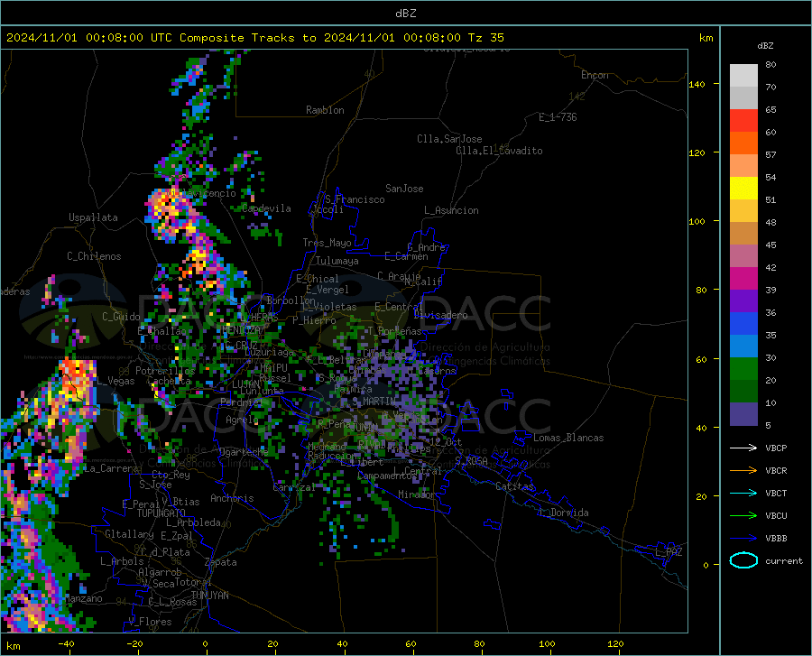Click the 'S_MARTIN' label on map
Viewport: 812px width, 656px height.
point(374,402)
